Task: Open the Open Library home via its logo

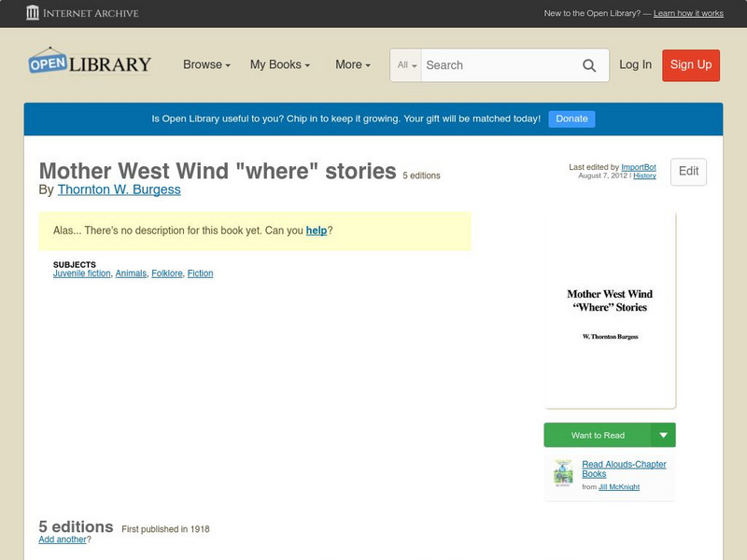Action: click(89, 63)
